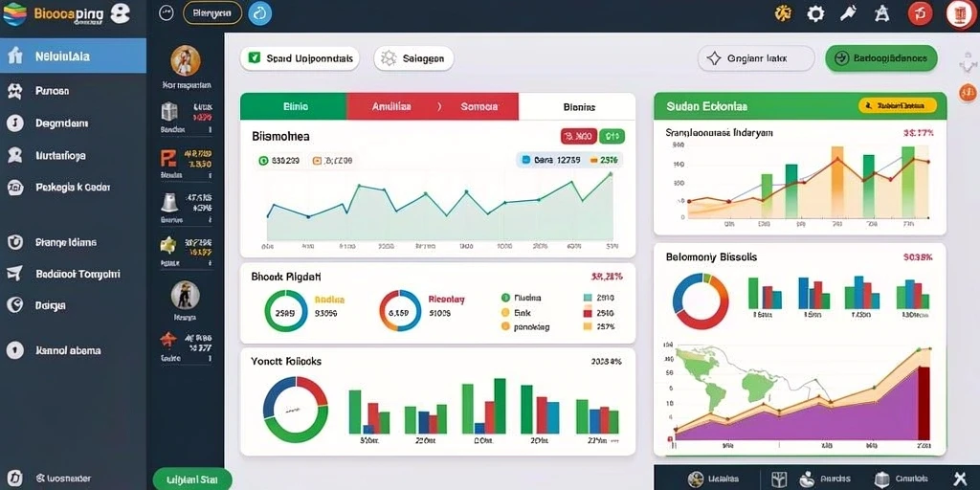This screenshot has height=490, width=980.
Task: Open the Bianyen pill dropdown in top bar
Action: click(x=212, y=12)
